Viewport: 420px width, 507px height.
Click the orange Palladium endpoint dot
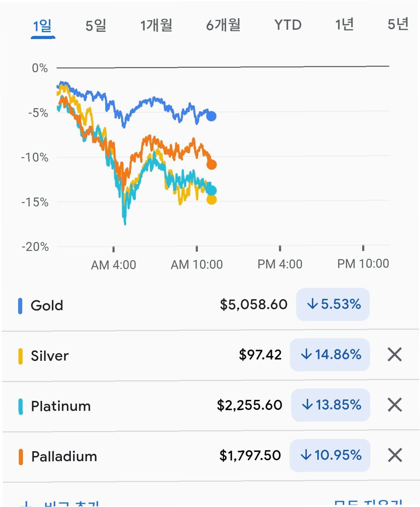tap(212, 165)
